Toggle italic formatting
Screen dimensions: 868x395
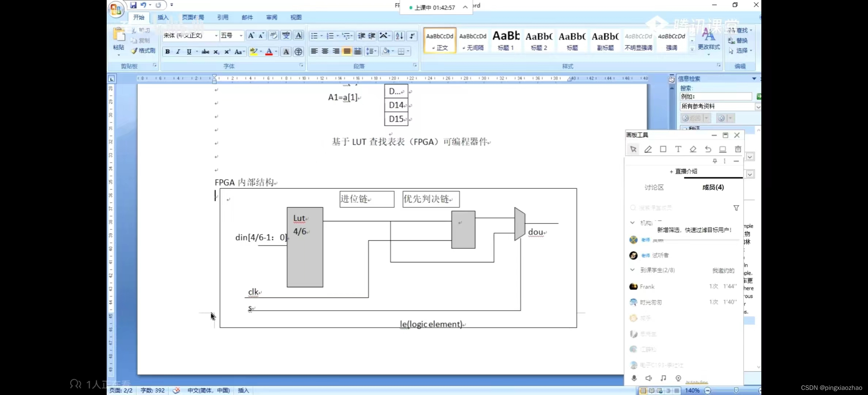point(178,52)
